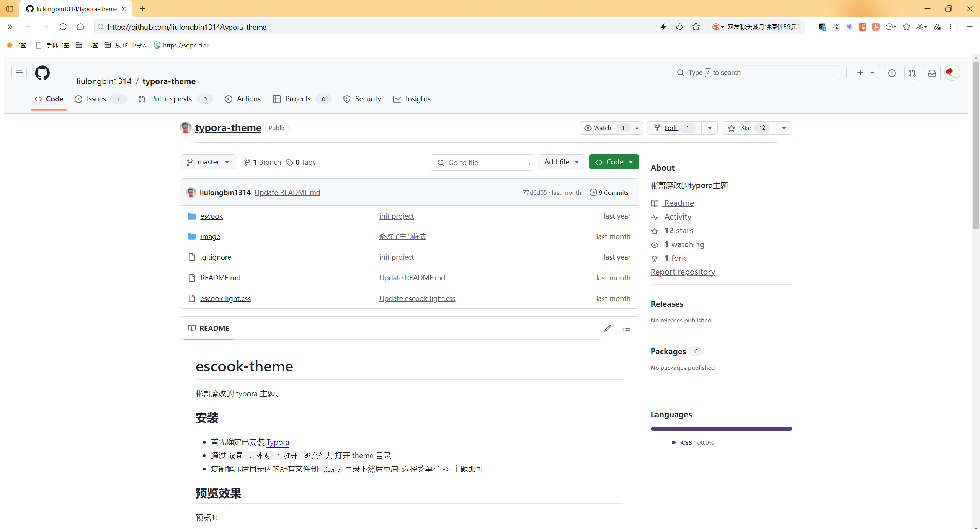Open a new browser tab
Screen dimensions: 980x529
click(x=142, y=8)
